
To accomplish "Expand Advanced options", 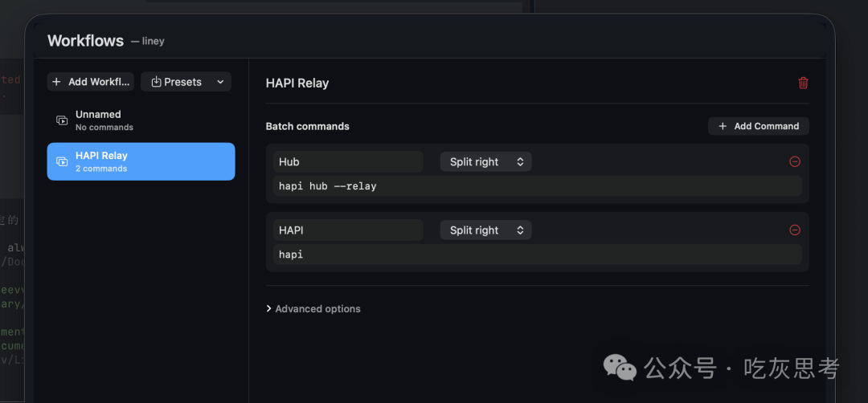I will coord(313,308).
